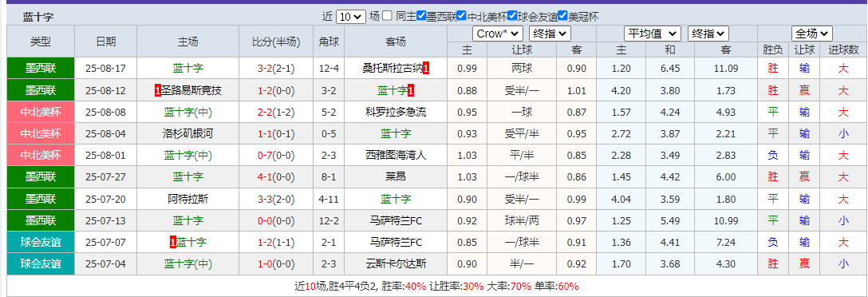The height and width of the screenshot is (297, 868).
Task: Click the 类型 column header
Action: (x=41, y=42)
